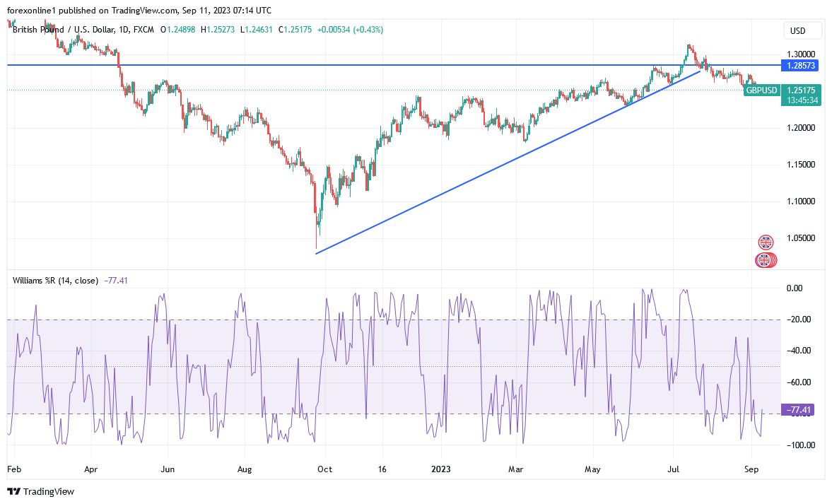Click the UK flag event icon
This screenshot has width=832, height=504.
[766, 242]
